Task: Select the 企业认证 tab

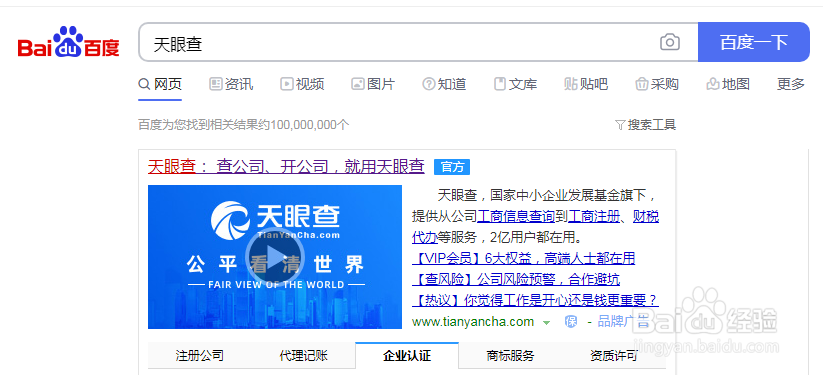Action: coord(407,356)
